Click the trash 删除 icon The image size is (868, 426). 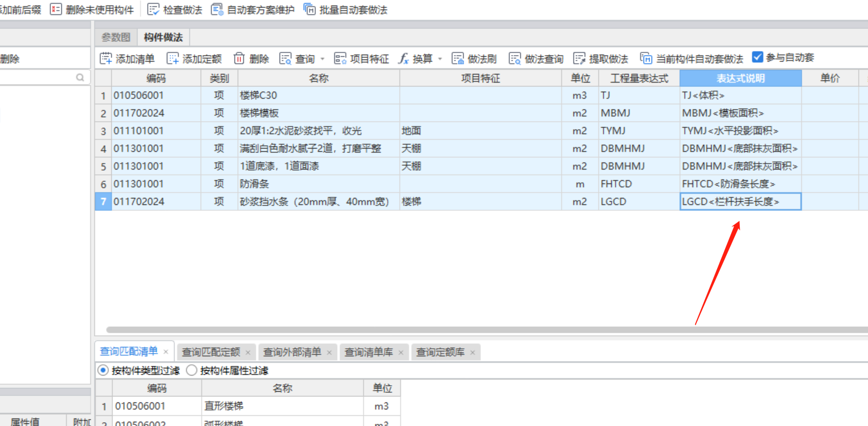pos(239,58)
